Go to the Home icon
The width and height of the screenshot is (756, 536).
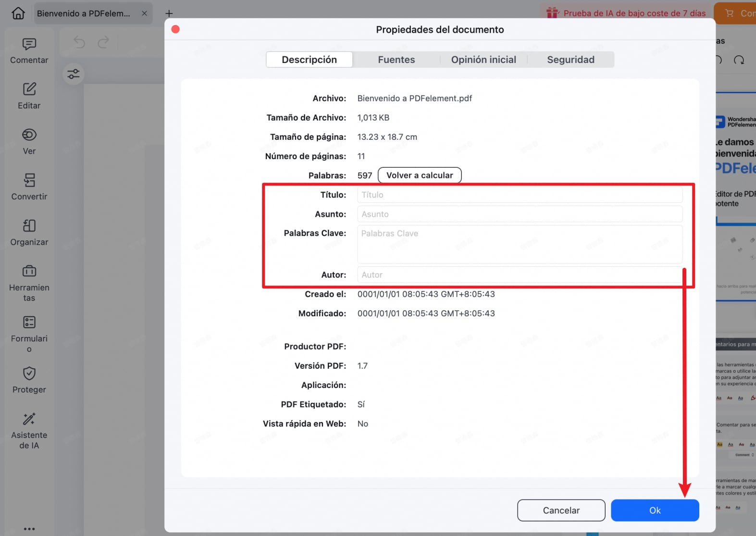[x=18, y=13]
